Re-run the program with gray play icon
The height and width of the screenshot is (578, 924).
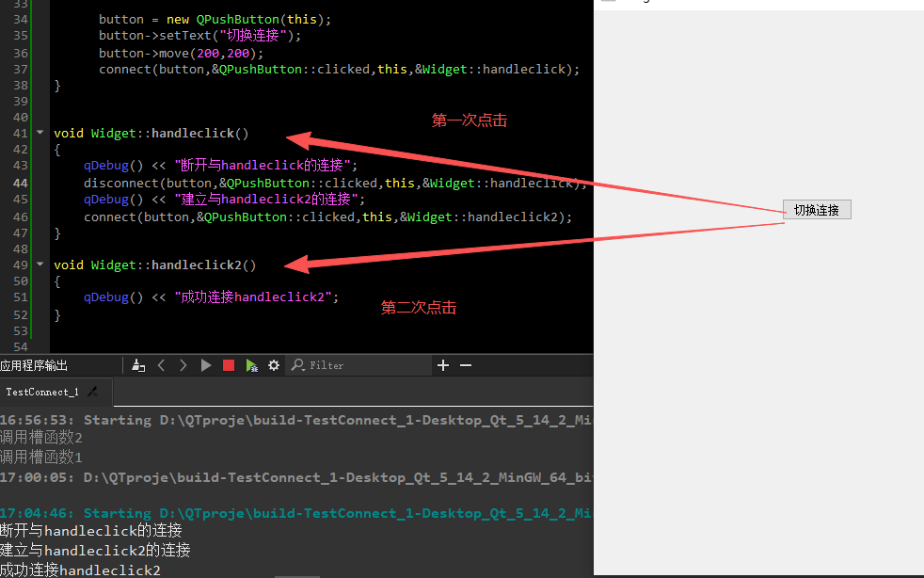tap(206, 365)
